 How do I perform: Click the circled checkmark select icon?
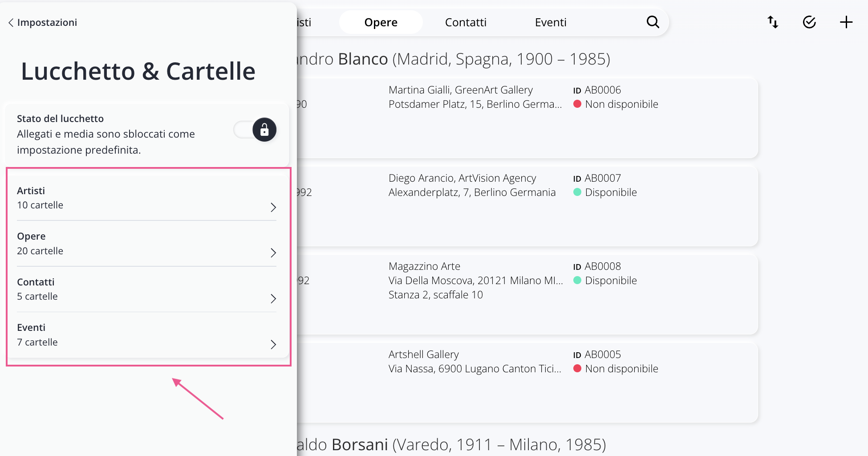[809, 22]
